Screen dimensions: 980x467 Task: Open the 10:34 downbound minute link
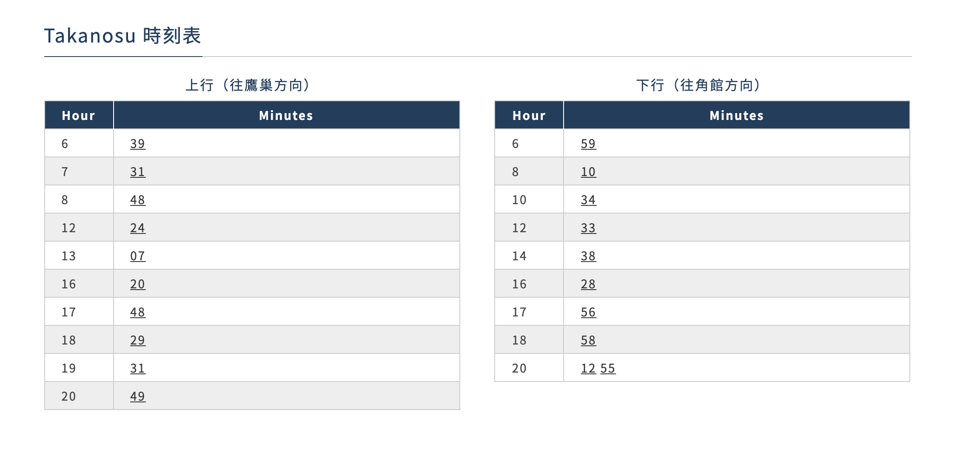click(x=588, y=200)
